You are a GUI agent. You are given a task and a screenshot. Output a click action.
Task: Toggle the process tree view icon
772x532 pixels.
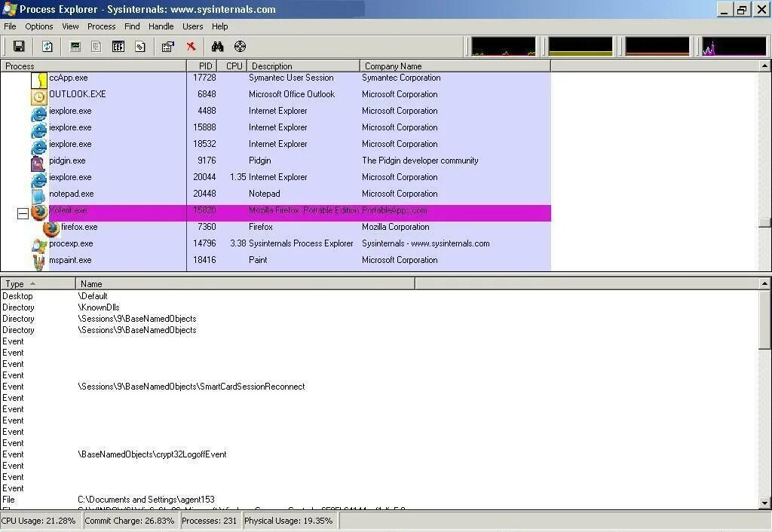(x=96, y=46)
